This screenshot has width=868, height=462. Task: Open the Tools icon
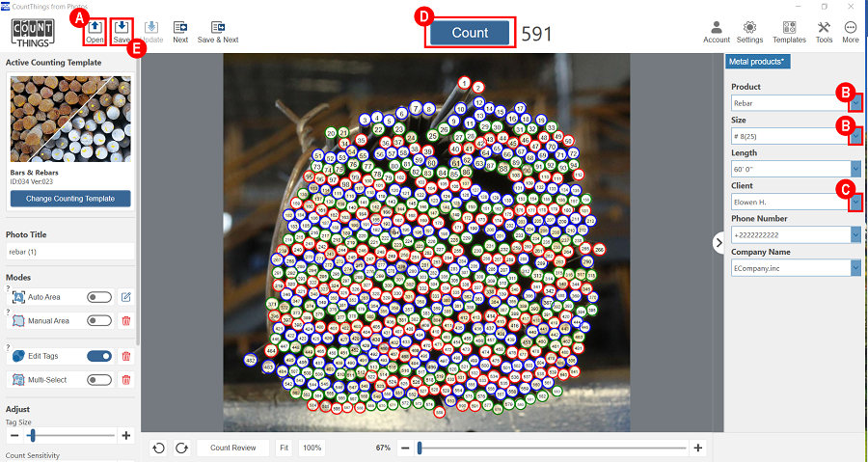click(x=824, y=28)
